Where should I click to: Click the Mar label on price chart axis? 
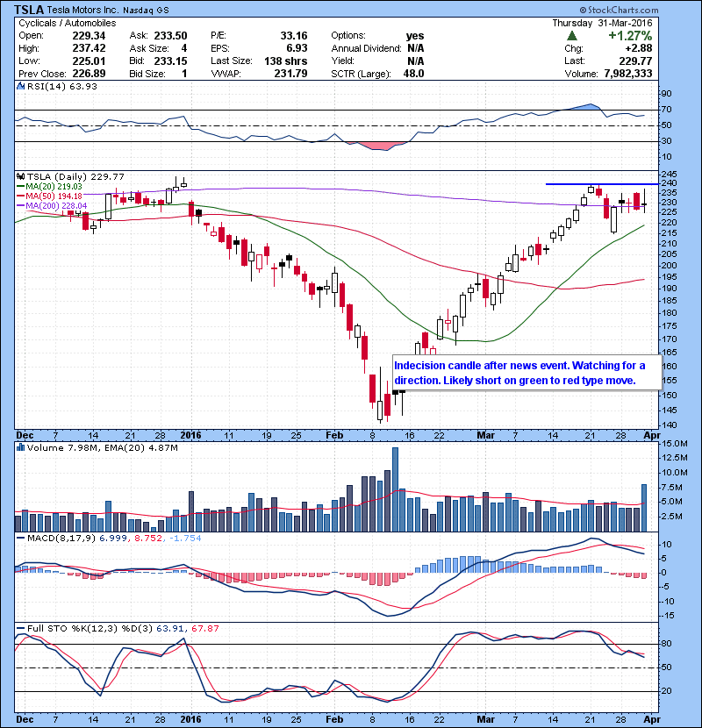pyautogui.click(x=486, y=436)
